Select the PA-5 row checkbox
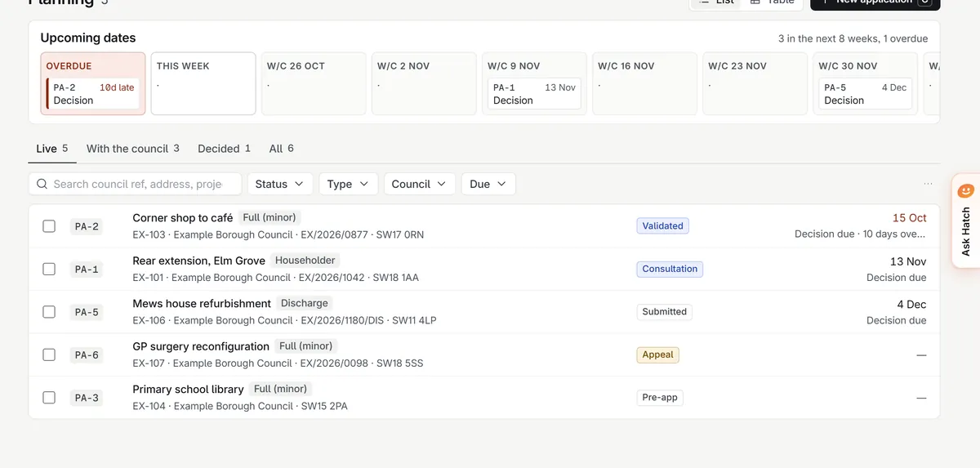 click(x=49, y=312)
